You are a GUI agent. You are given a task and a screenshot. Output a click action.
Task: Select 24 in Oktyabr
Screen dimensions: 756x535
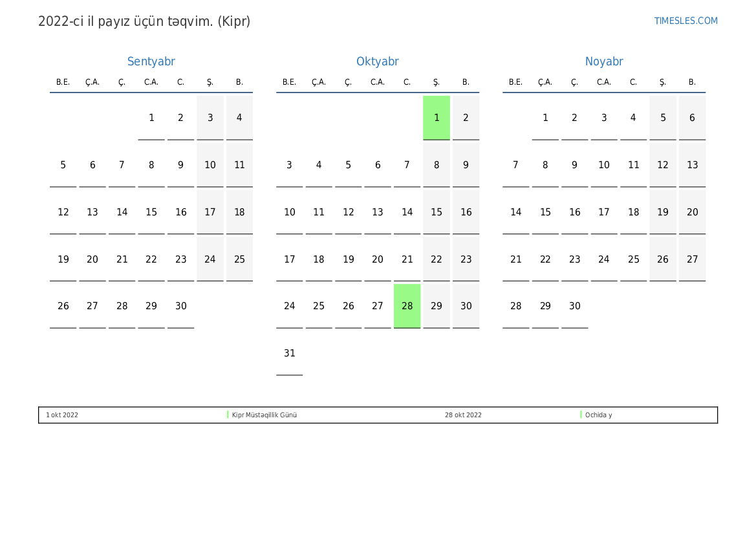(x=289, y=306)
